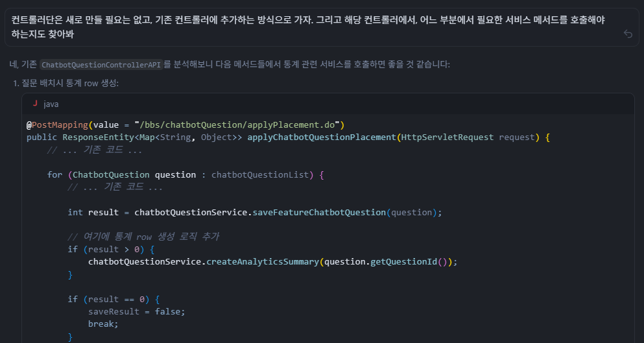The height and width of the screenshot is (343, 644).
Task: Click the Java file icon in code header
Action: click(x=35, y=104)
